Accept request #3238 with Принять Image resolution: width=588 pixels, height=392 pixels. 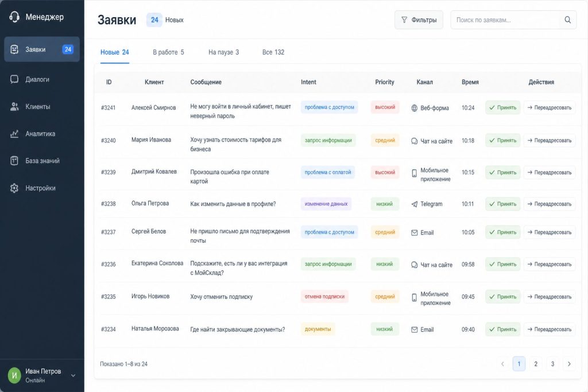(x=502, y=204)
